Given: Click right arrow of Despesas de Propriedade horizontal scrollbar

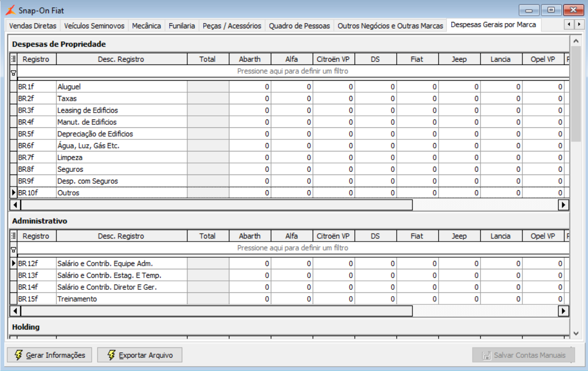Looking at the screenshot, I should [x=563, y=205].
